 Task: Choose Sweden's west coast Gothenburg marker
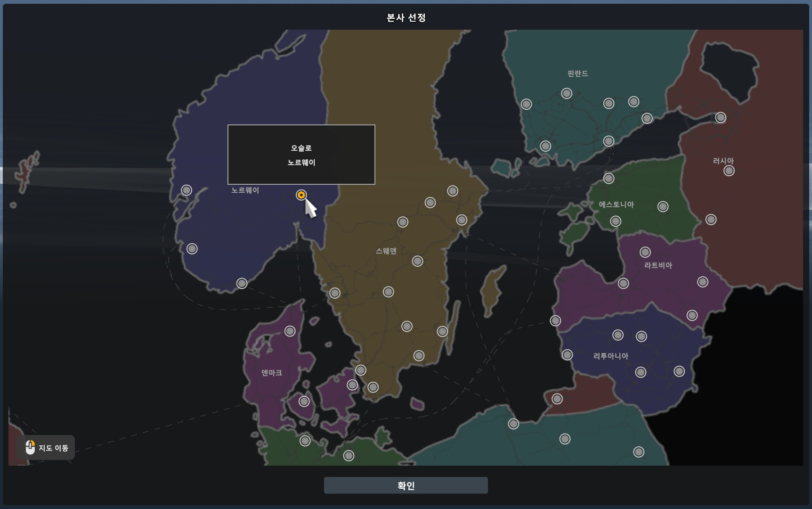[x=334, y=293]
